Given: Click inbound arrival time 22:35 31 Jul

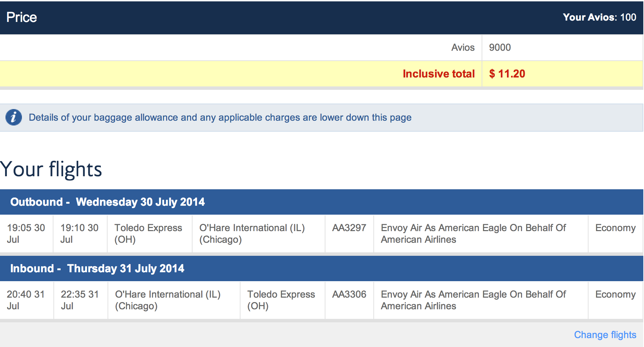Looking at the screenshot, I should [x=80, y=300].
